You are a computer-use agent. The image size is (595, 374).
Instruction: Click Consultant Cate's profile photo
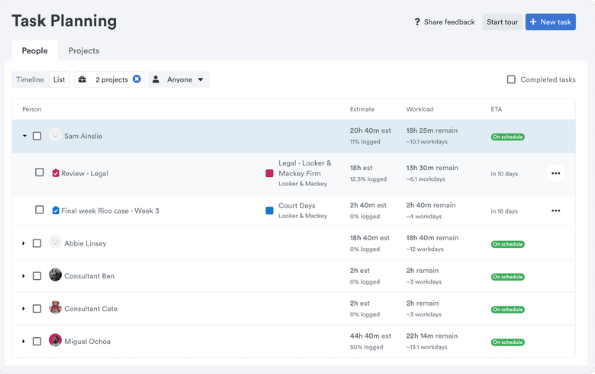click(55, 308)
